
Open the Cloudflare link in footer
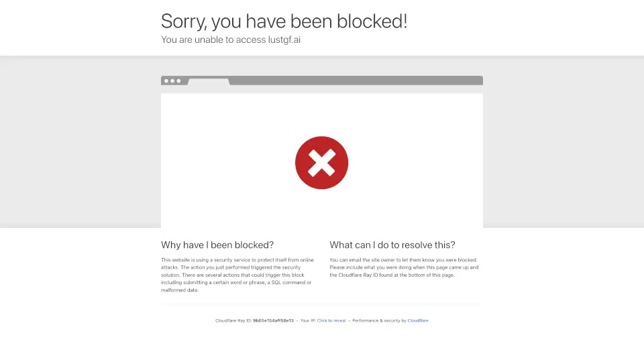[418, 320]
